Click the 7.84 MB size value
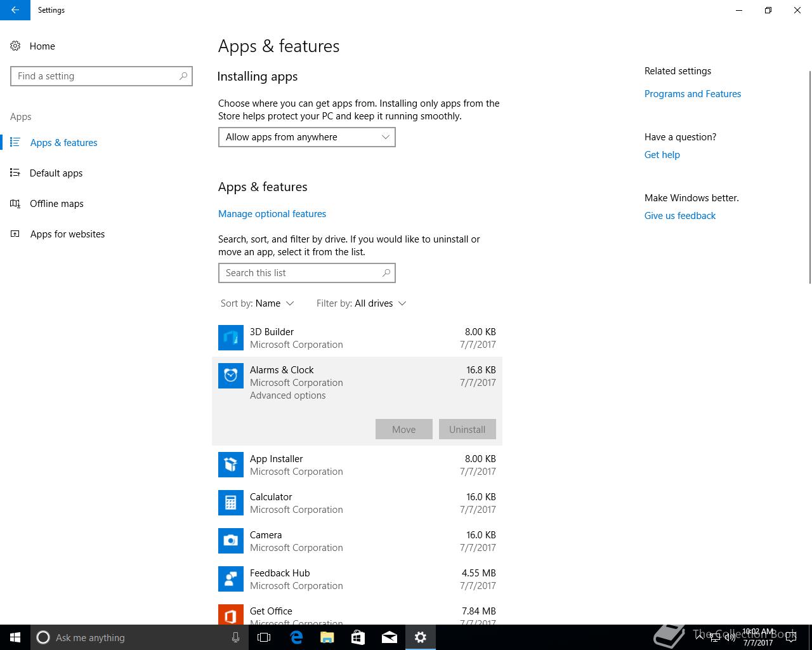This screenshot has width=812, height=650. 479,611
